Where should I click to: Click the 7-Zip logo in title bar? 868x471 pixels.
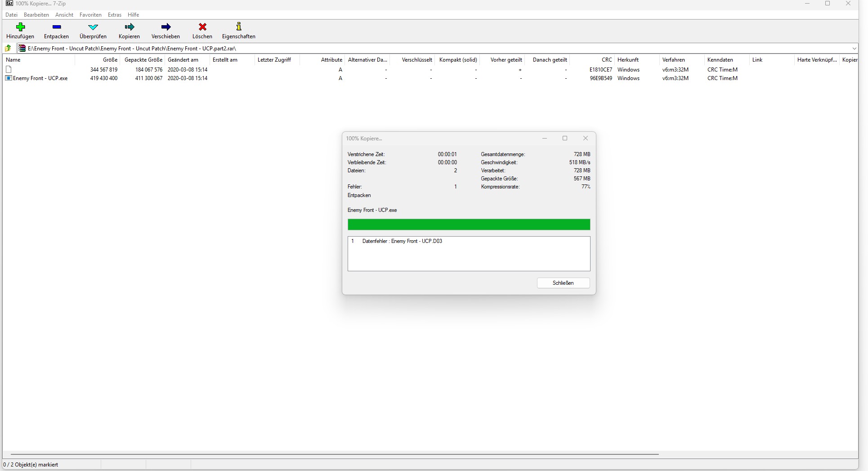(x=9, y=4)
